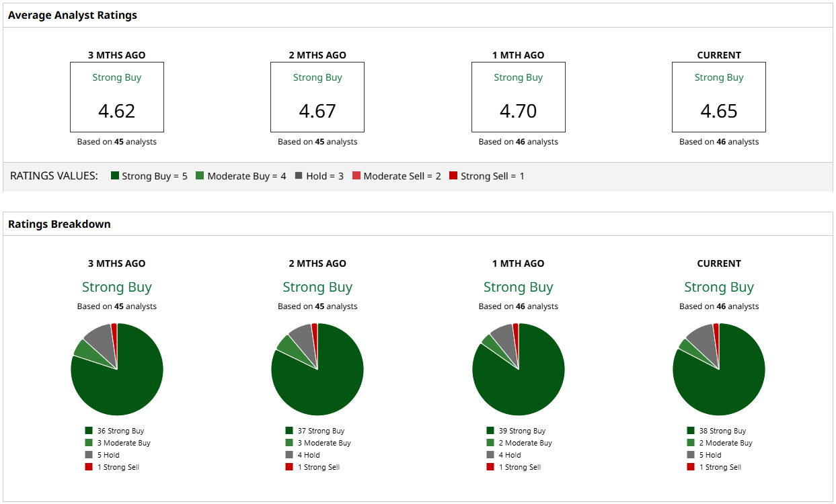Click the Ratings Breakdown section header
This screenshot has width=836, height=504.
tap(59, 224)
